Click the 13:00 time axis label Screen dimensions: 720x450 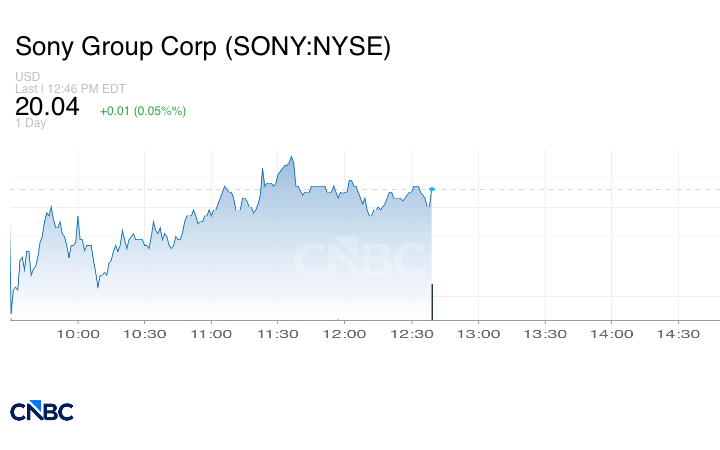pos(479,334)
